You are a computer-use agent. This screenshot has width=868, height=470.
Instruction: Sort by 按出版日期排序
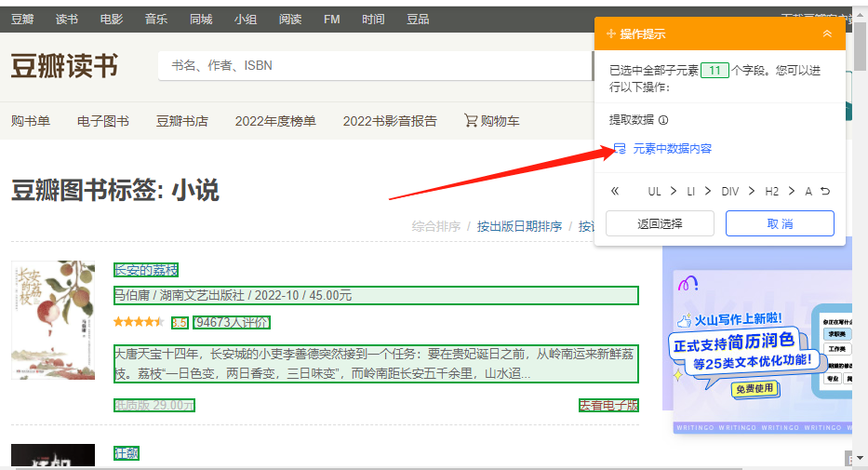519,226
